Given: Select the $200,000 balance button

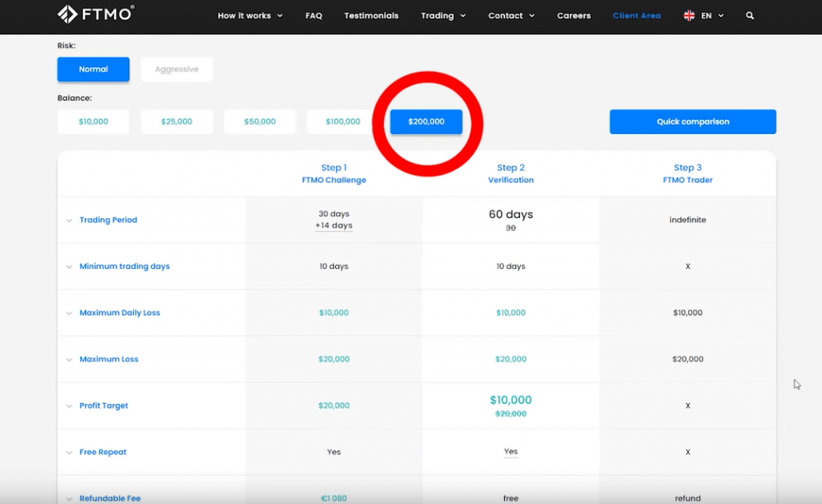Looking at the screenshot, I should click(426, 122).
